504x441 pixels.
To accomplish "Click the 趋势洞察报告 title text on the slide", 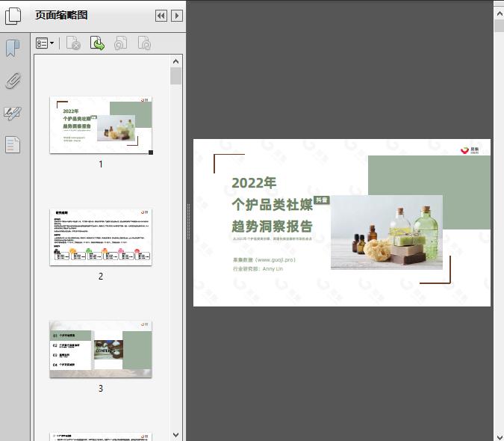I will pyautogui.click(x=272, y=226).
